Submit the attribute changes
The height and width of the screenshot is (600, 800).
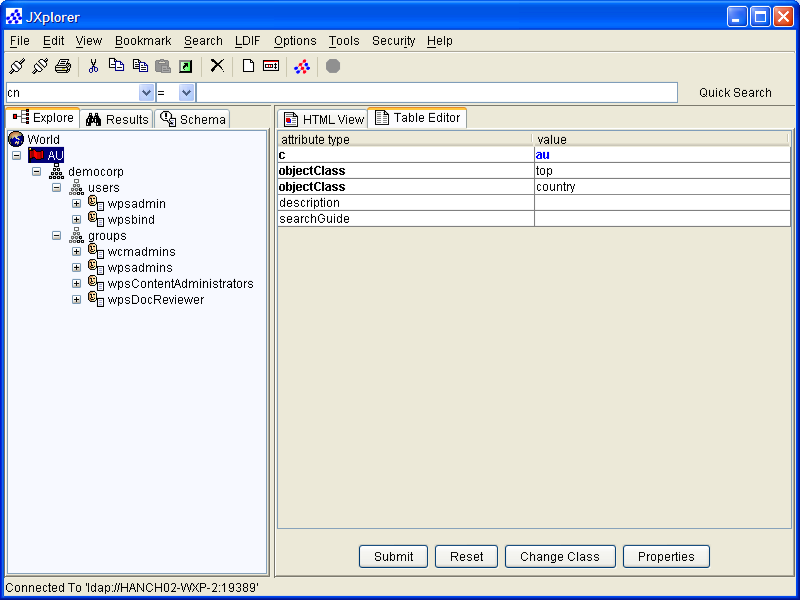393,556
